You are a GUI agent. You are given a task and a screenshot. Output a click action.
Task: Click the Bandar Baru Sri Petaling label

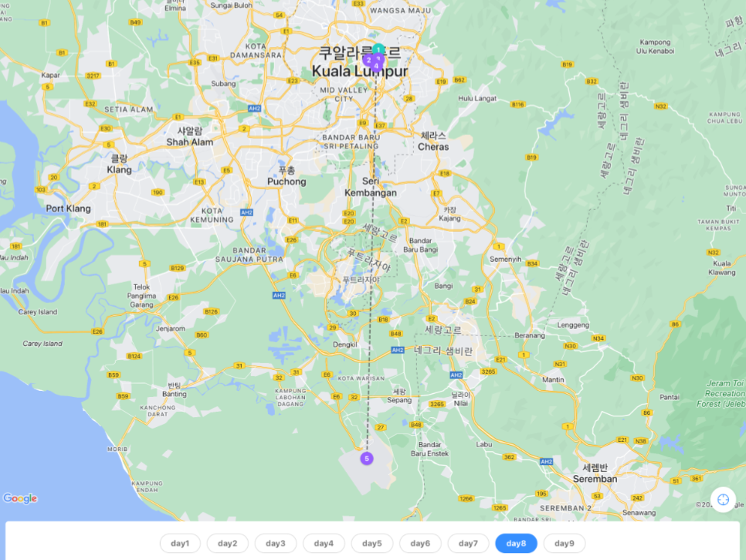click(x=351, y=141)
